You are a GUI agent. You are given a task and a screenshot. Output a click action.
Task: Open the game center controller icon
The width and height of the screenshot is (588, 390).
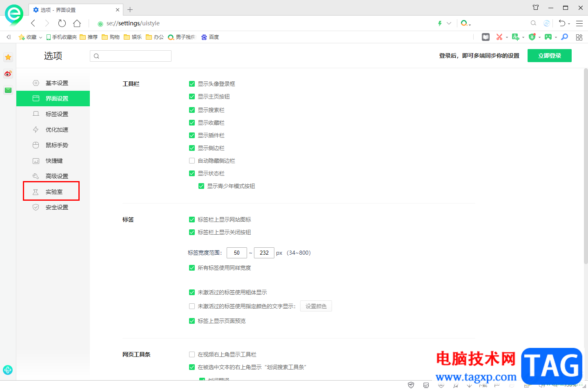[548, 37]
